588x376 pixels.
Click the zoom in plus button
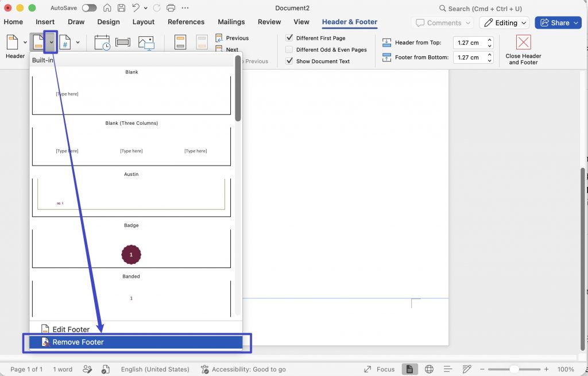[x=547, y=369]
